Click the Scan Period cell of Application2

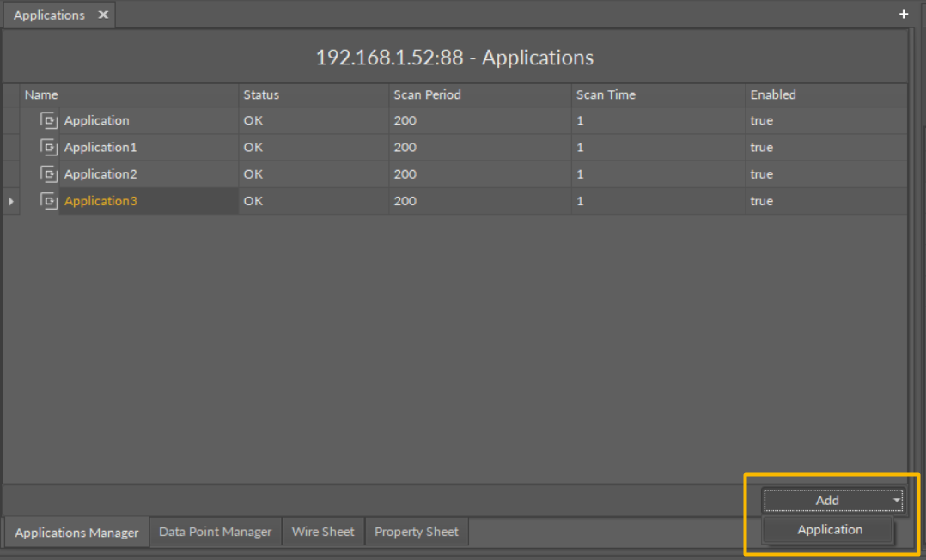(405, 173)
